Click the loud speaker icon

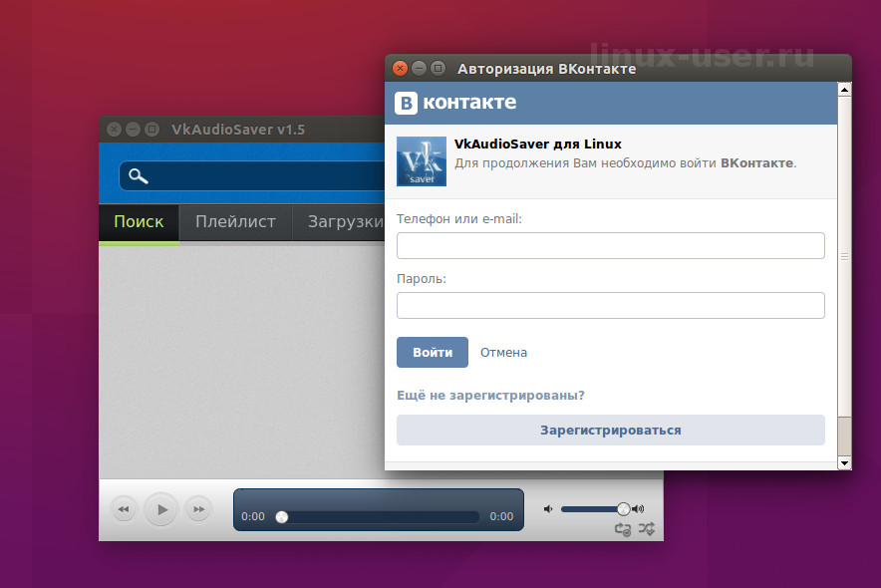click(638, 509)
